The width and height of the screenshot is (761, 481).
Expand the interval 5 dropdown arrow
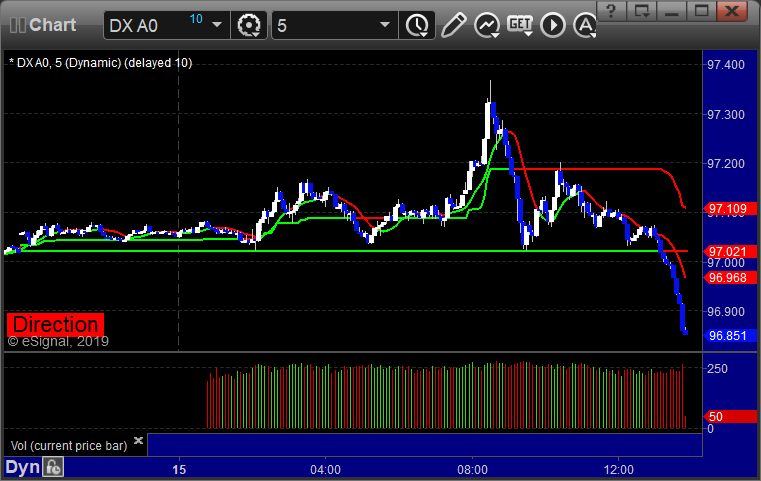(385, 25)
